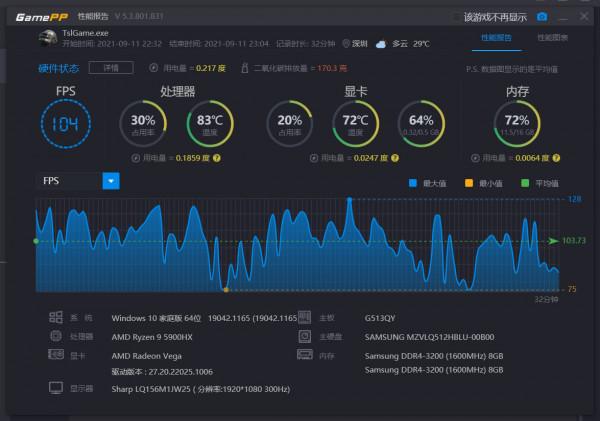Viewport: 600px width, 421px height.
Task: Click the display (显示器) monitor icon
Action: click(56, 388)
